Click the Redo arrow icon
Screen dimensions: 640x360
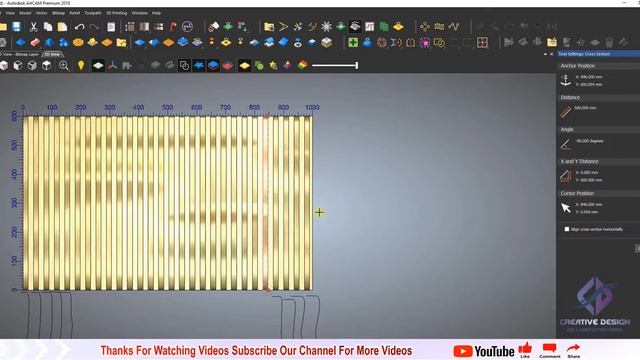(x=94, y=27)
